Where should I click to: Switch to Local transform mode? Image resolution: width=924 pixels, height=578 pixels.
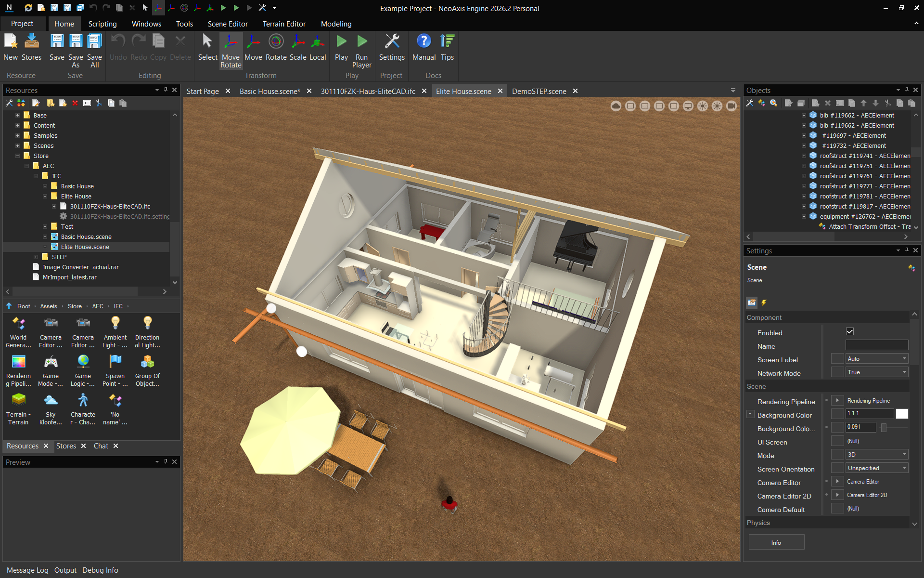(x=318, y=47)
